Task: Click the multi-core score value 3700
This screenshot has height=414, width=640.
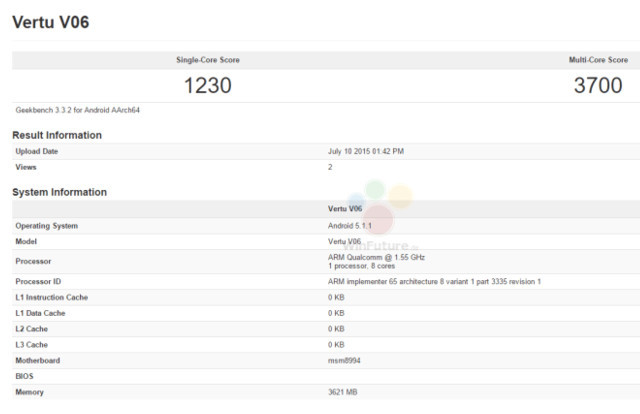Action: [598, 85]
